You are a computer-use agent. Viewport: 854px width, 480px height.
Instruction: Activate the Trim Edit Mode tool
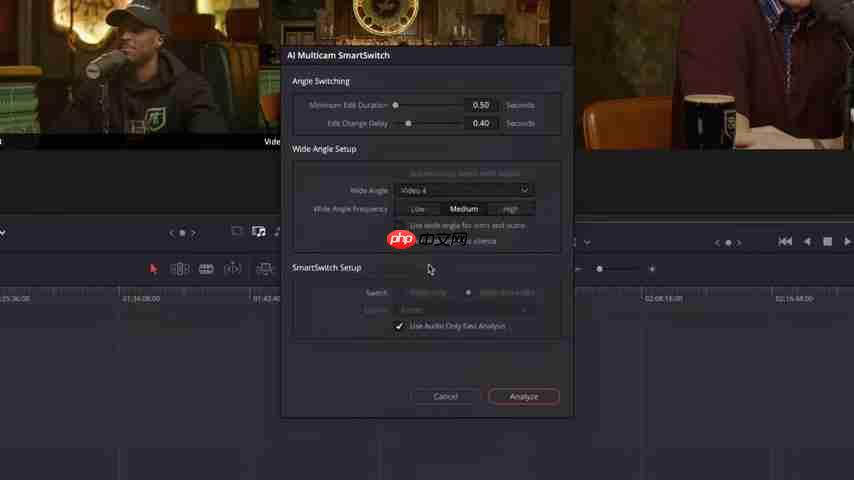pos(180,269)
